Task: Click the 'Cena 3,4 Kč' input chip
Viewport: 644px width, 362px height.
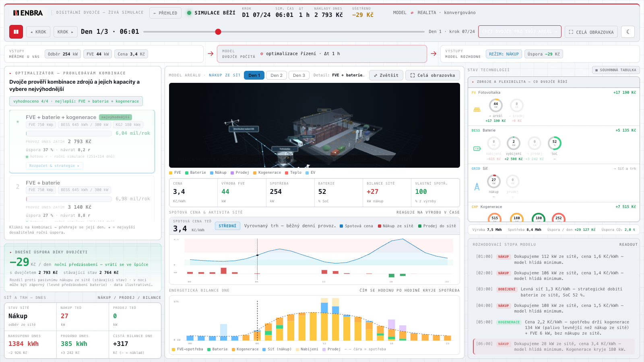Action: pos(131,54)
